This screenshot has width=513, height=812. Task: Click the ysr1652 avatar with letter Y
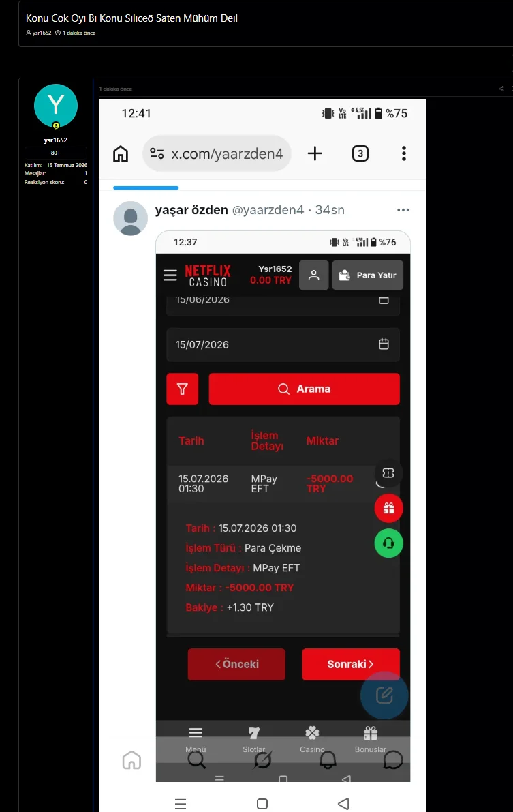pyautogui.click(x=56, y=106)
